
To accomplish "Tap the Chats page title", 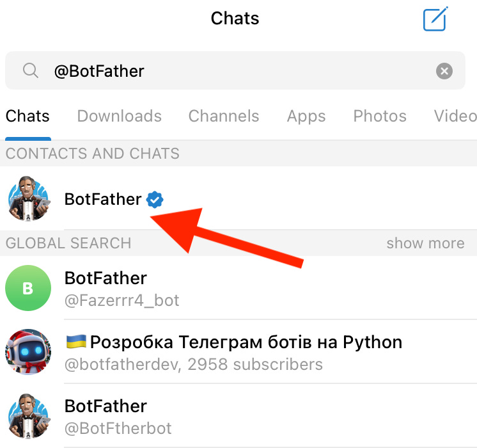I will click(x=235, y=19).
